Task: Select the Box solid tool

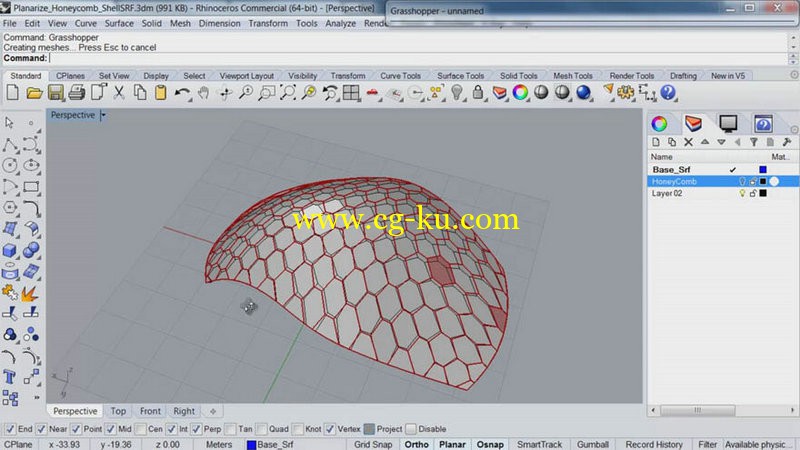Action: tap(10, 251)
